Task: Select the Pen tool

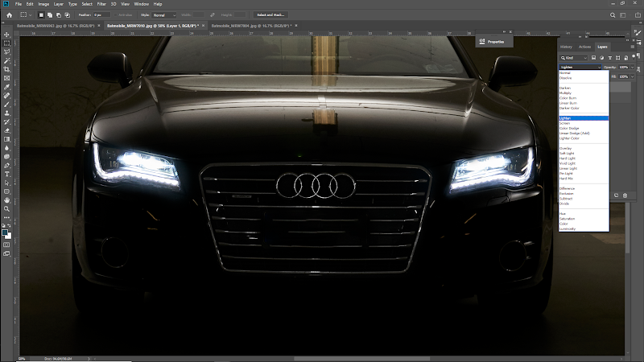Action: [x=6, y=166]
